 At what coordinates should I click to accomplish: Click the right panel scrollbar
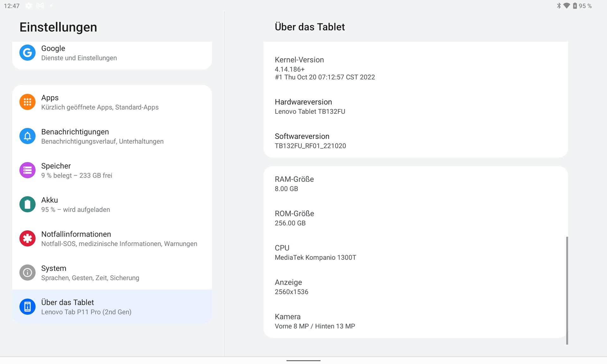pos(567,290)
